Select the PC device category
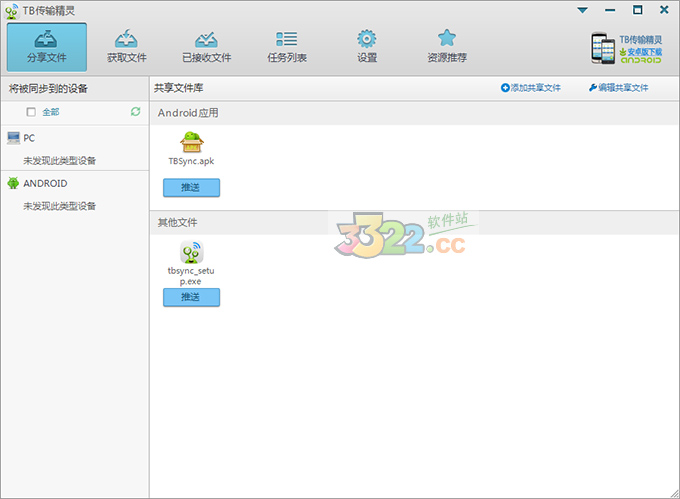 (x=21, y=138)
